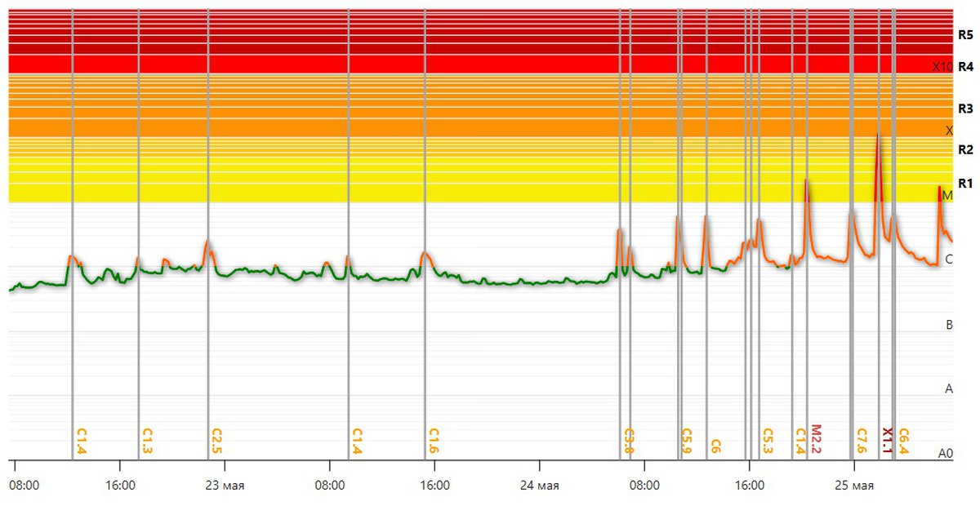Select the R4 level label
Screen dimensions: 980x506
[x=965, y=67]
